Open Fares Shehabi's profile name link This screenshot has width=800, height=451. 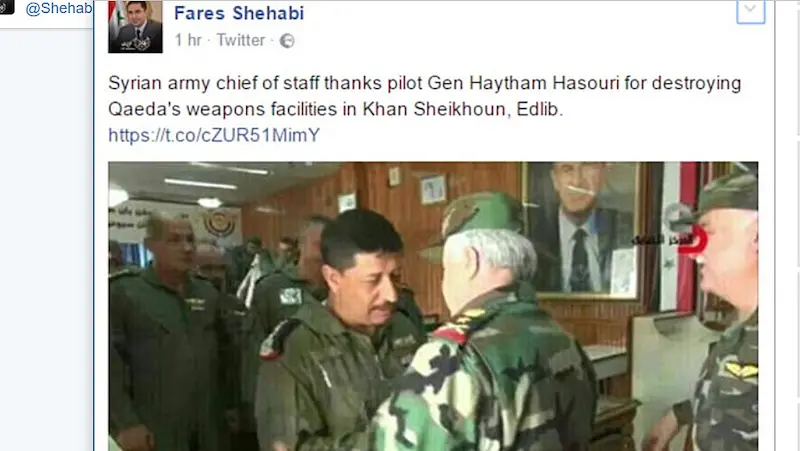pyautogui.click(x=239, y=13)
